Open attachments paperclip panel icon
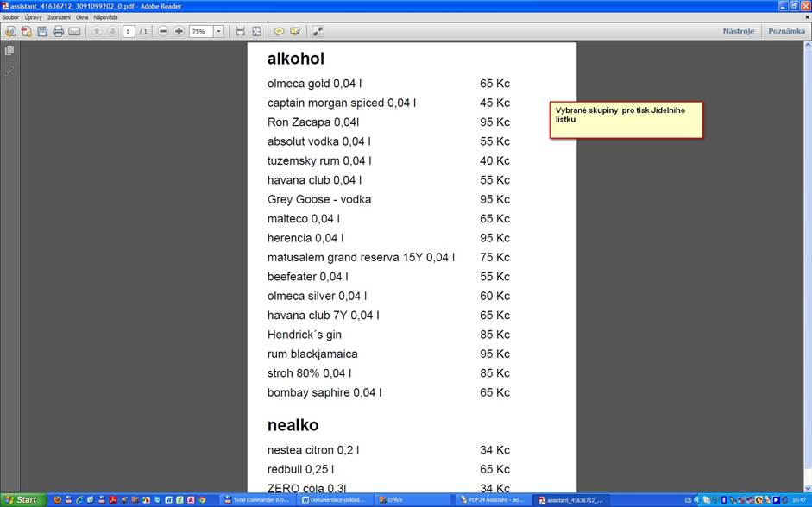The height and width of the screenshot is (507, 812). pyautogui.click(x=9, y=71)
